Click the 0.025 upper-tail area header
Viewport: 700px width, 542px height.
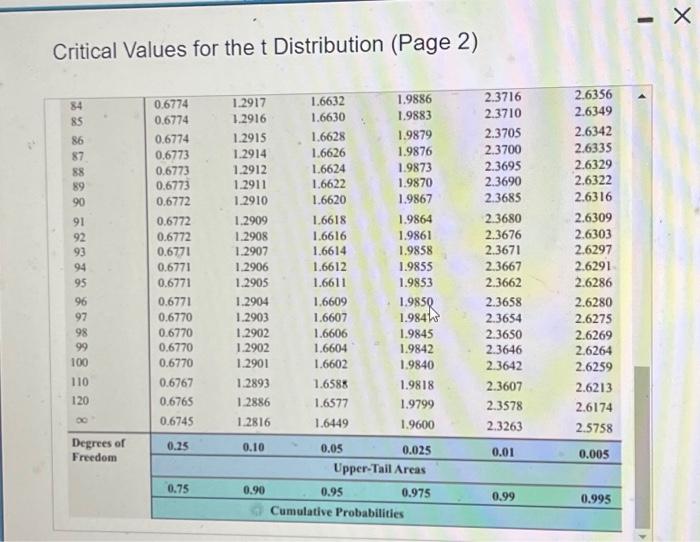[417, 450]
